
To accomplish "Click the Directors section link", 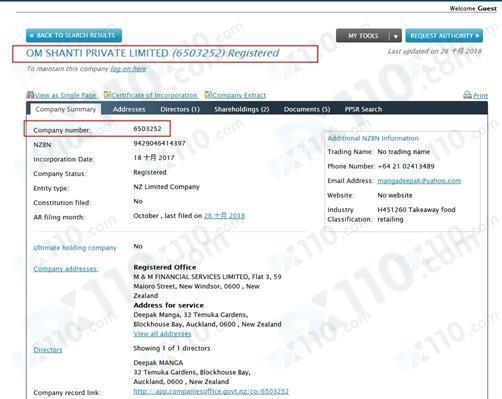I will pos(48,350).
